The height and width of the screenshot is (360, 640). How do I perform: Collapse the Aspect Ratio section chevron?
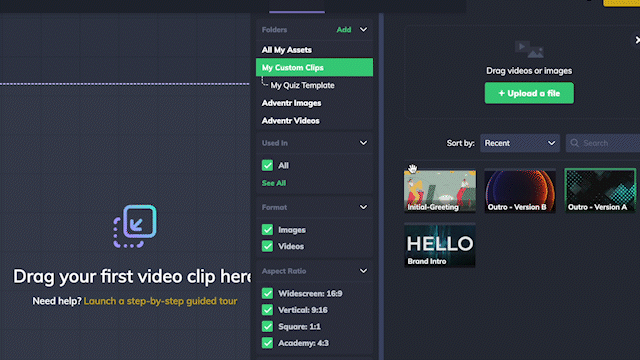click(363, 271)
